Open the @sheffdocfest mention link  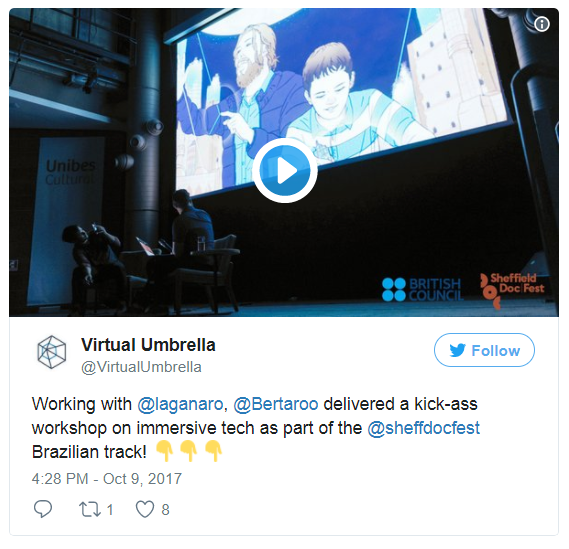[423, 428]
